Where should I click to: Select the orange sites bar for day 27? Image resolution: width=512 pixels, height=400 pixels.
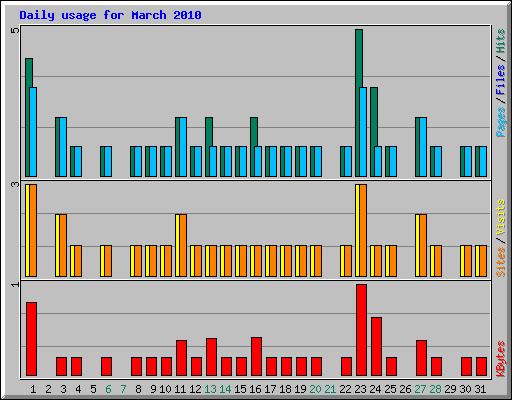tap(423, 246)
